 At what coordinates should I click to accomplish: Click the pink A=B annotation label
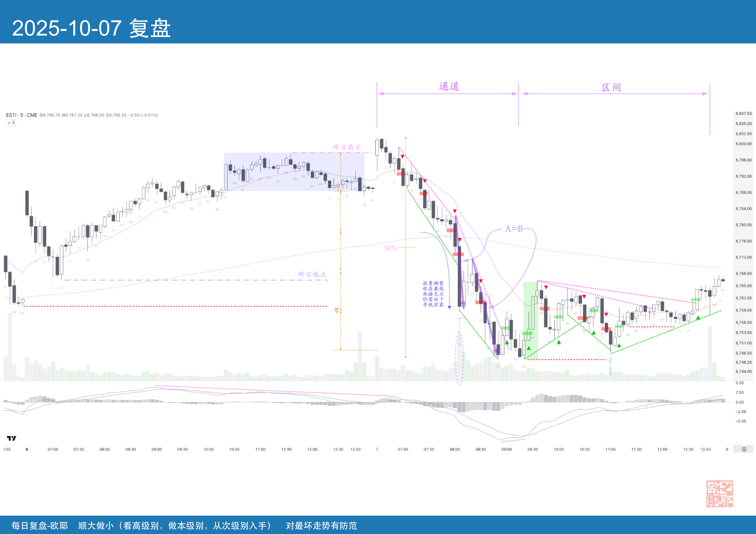coord(514,229)
